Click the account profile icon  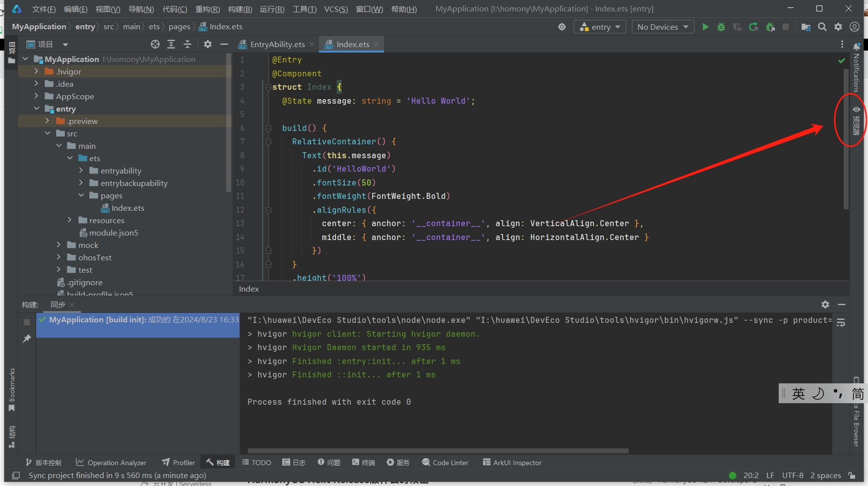point(855,27)
